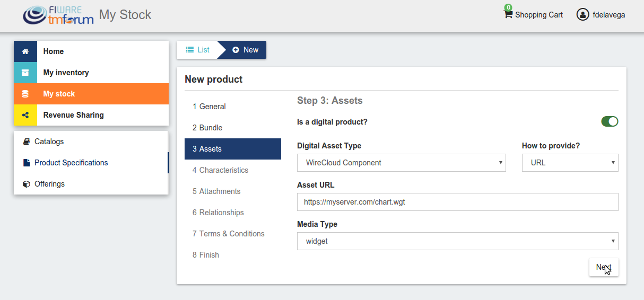The height and width of the screenshot is (300, 644).
Task: Open the Catalogs link
Action: click(49, 142)
